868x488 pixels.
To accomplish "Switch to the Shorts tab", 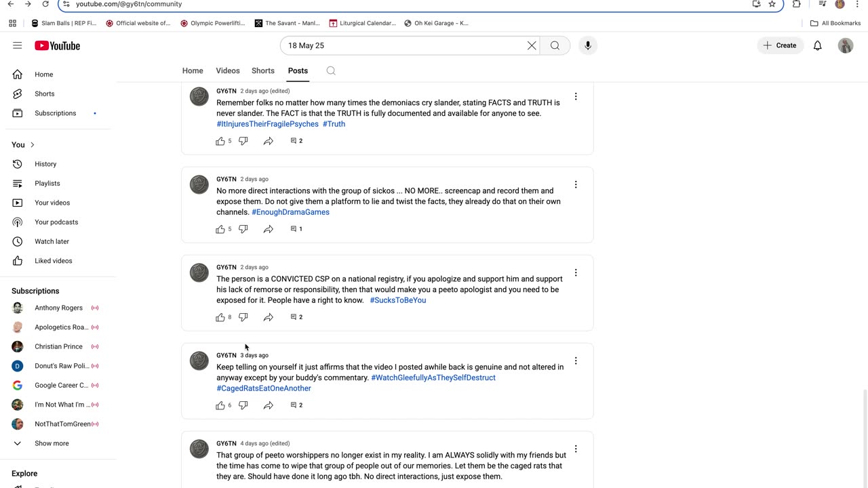I will [x=263, y=70].
